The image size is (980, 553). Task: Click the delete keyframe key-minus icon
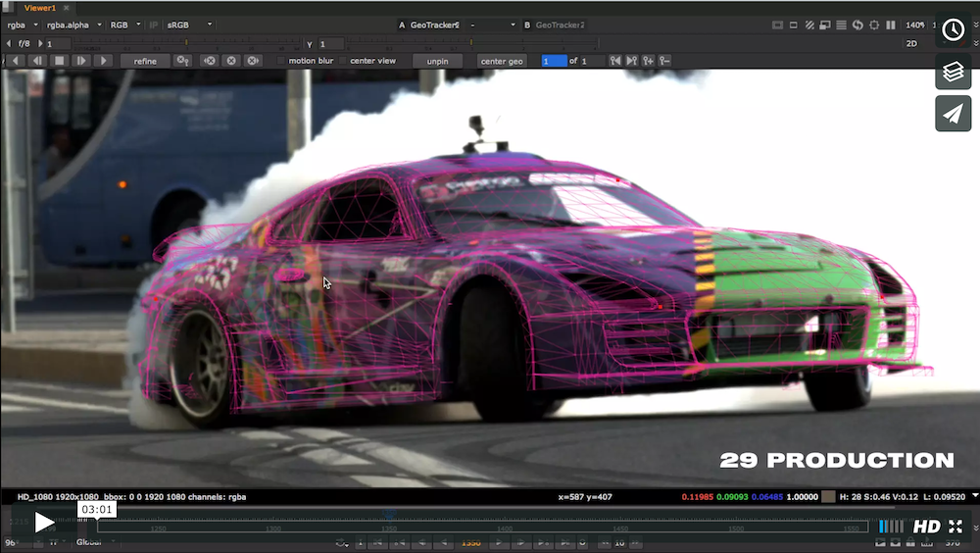pos(664,61)
